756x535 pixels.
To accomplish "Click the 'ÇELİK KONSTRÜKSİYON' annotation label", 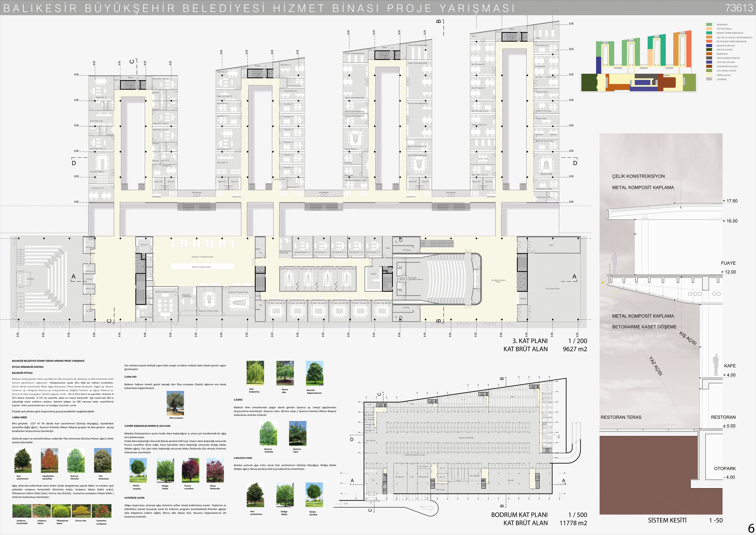I will 638,176.
